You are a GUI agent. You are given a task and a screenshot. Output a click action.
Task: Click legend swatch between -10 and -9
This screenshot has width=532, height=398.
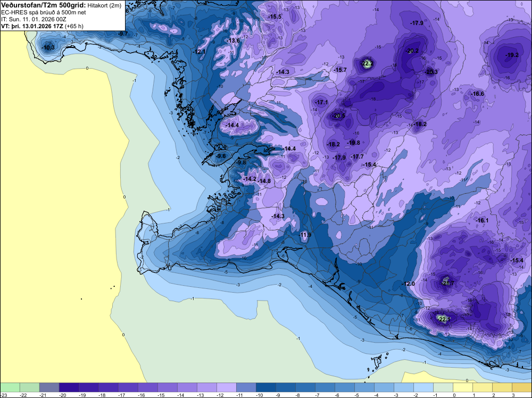point(265,387)
